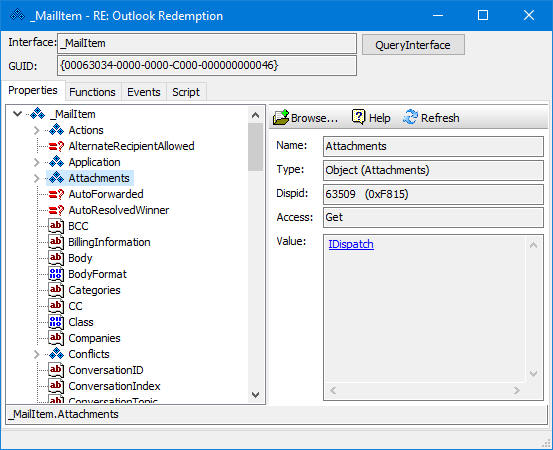This screenshot has width=553, height=450.
Task: Click the BCC string icon
Action: click(x=56, y=226)
